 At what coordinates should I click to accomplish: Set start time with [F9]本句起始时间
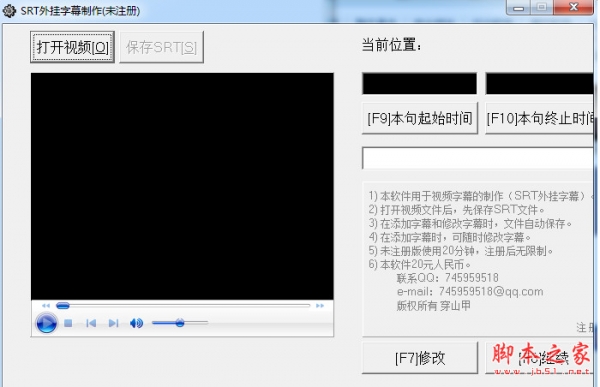(x=420, y=118)
